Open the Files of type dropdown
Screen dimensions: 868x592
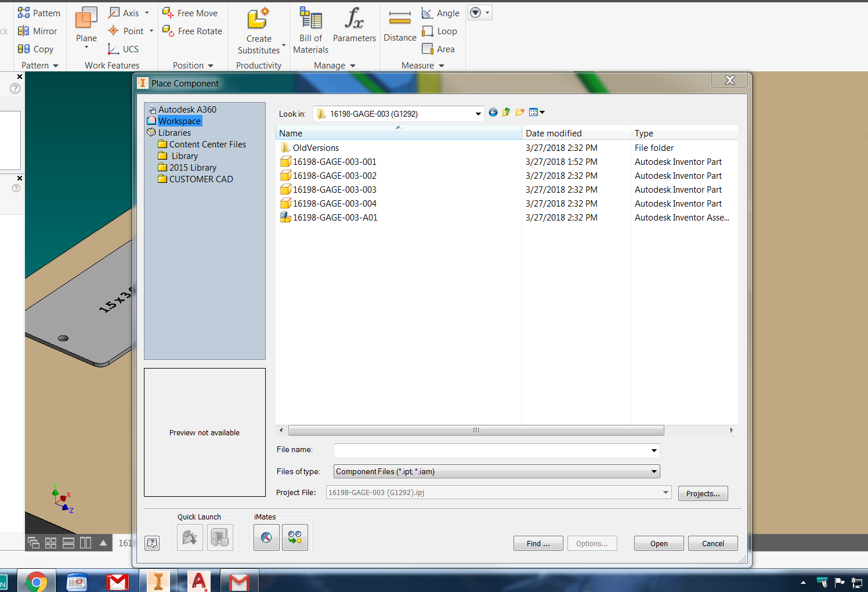click(653, 471)
